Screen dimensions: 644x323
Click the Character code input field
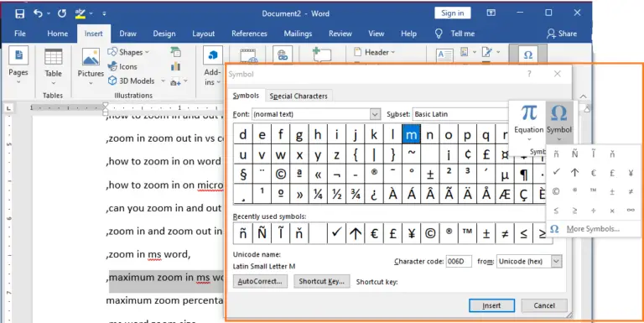click(459, 262)
